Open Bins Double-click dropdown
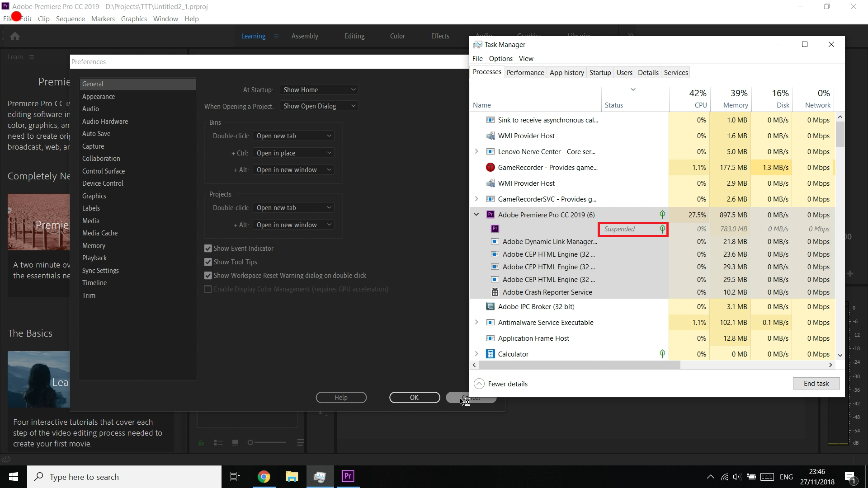The width and height of the screenshot is (868, 488). pyautogui.click(x=293, y=136)
